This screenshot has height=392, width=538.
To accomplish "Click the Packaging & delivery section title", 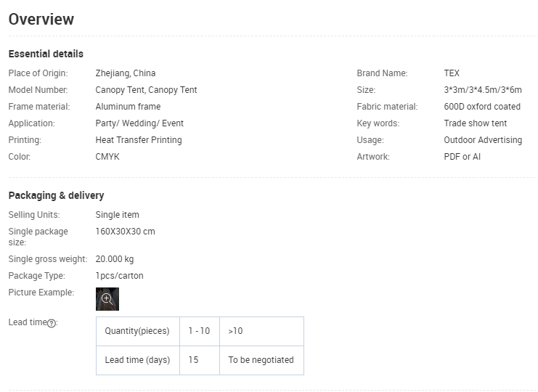I will (56, 195).
